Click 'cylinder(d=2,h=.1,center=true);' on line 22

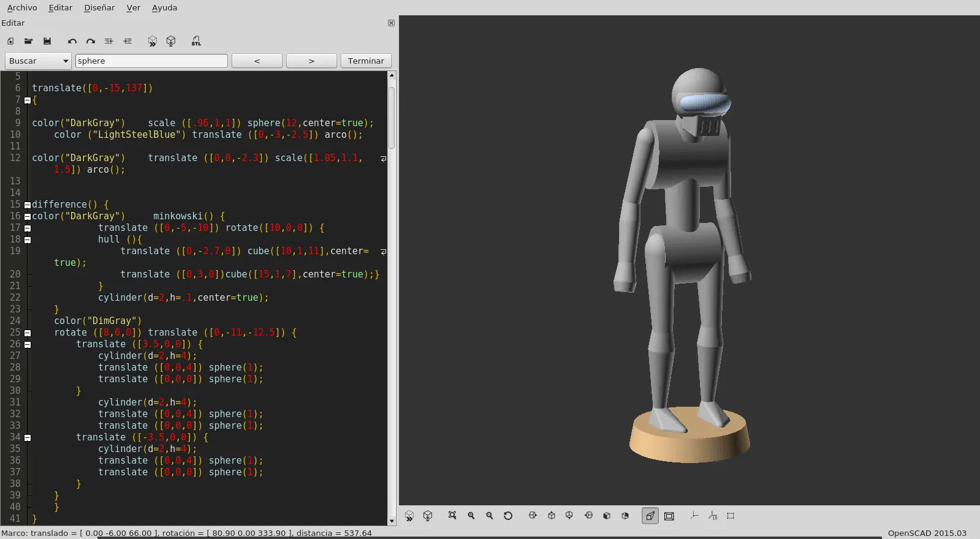tap(183, 297)
